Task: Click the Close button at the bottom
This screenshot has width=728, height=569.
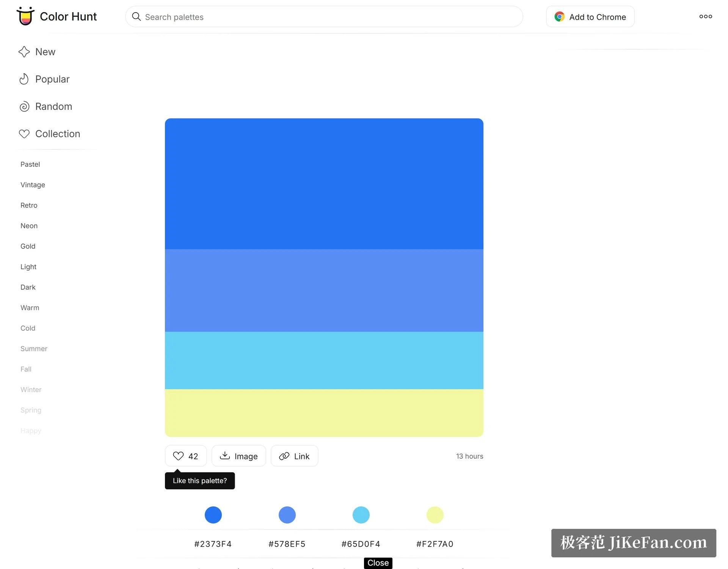Action: 378,563
